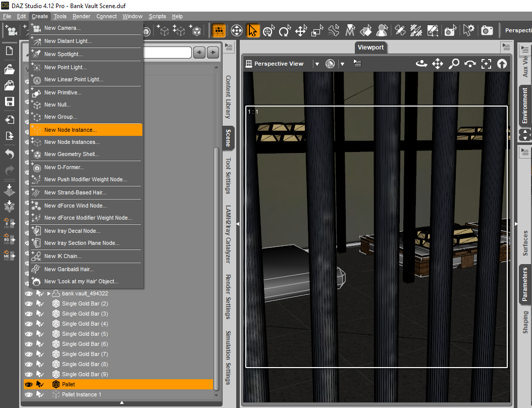The width and height of the screenshot is (532, 408).
Task: Open the Viewport pane options menu icon
Action: pyautogui.click(x=506, y=46)
